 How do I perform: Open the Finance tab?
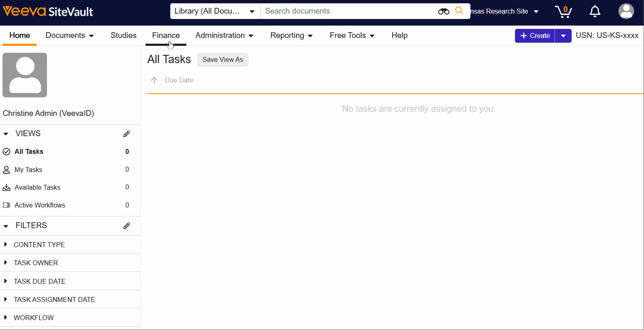[166, 35]
